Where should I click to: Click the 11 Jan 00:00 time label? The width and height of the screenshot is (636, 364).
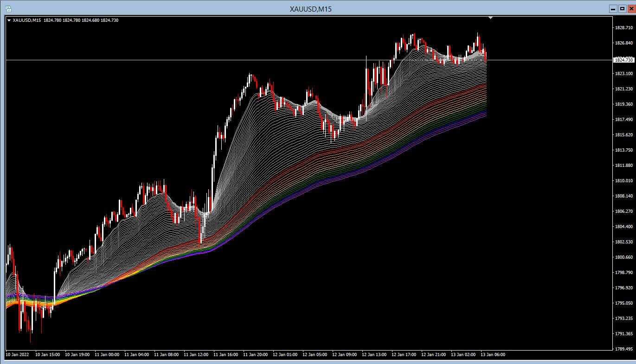(x=107, y=355)
